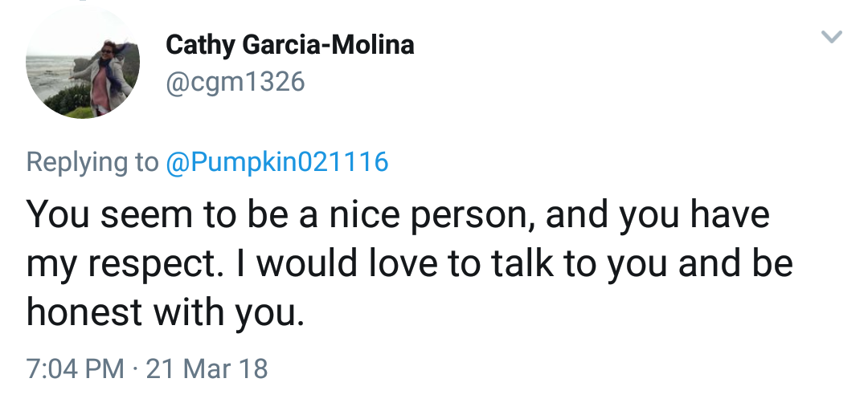
Task: Click the 21 Mar 18 date
Action: pyautogui.click(x=207, y=368)
